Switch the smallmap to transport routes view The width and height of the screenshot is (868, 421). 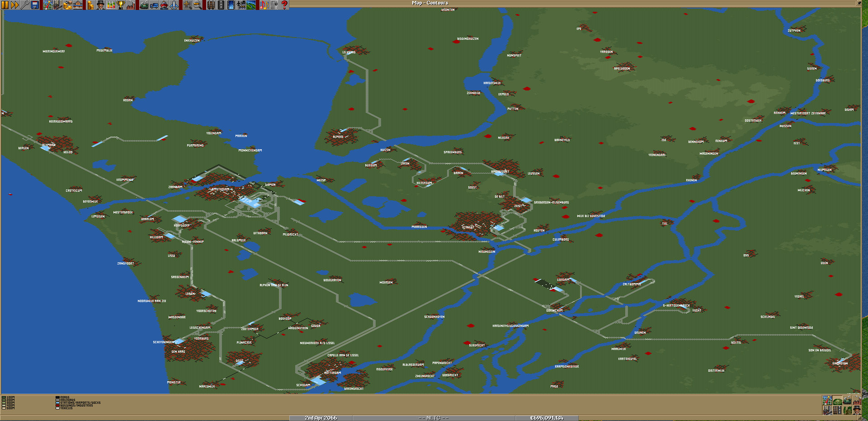[x=837, y=410]
